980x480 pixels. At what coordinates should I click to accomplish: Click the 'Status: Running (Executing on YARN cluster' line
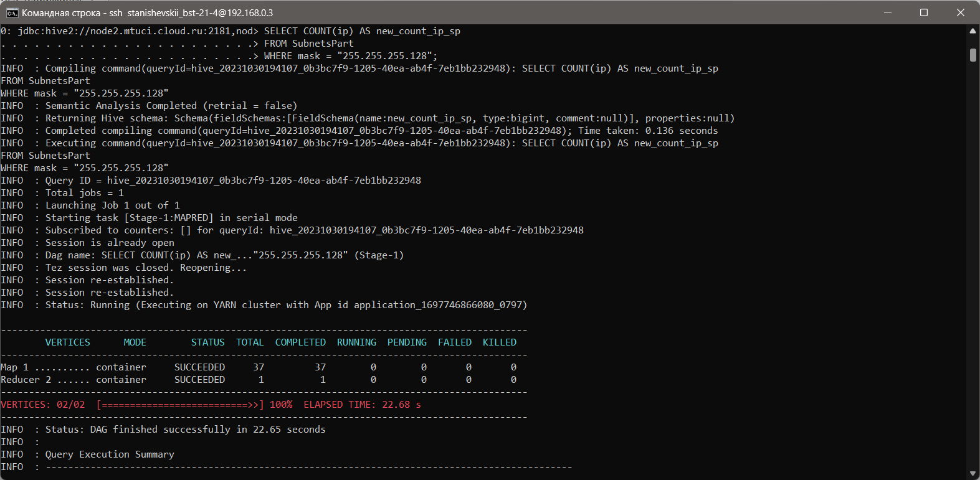tap(264, 305)
